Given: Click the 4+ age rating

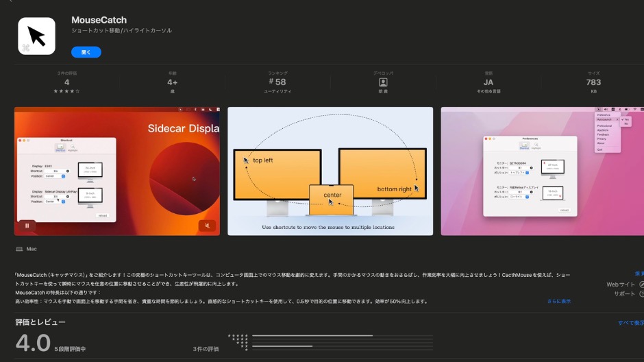Looking at the screenshot, I should 172,82.
